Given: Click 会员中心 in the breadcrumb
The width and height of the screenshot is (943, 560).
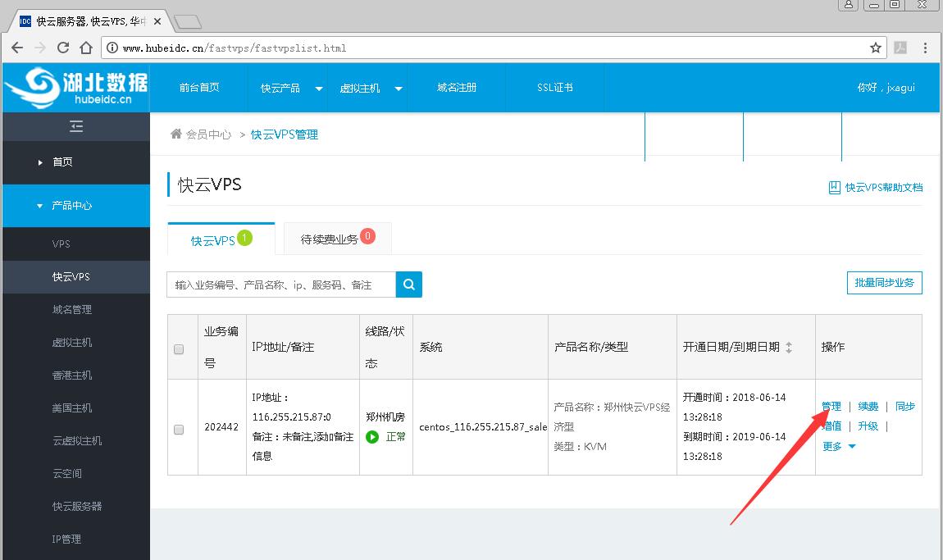Looking at the screenshot, I should (x=208, y=134).
